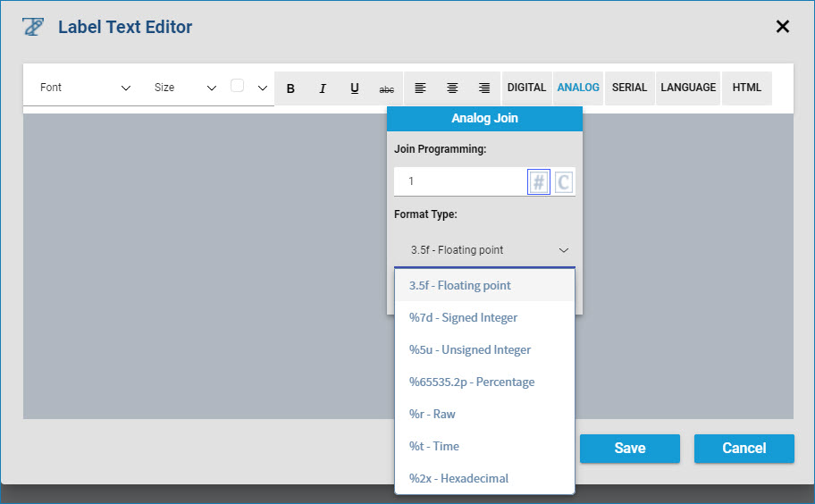
Task: Toggle italic formatting
Action: (323, 88)
